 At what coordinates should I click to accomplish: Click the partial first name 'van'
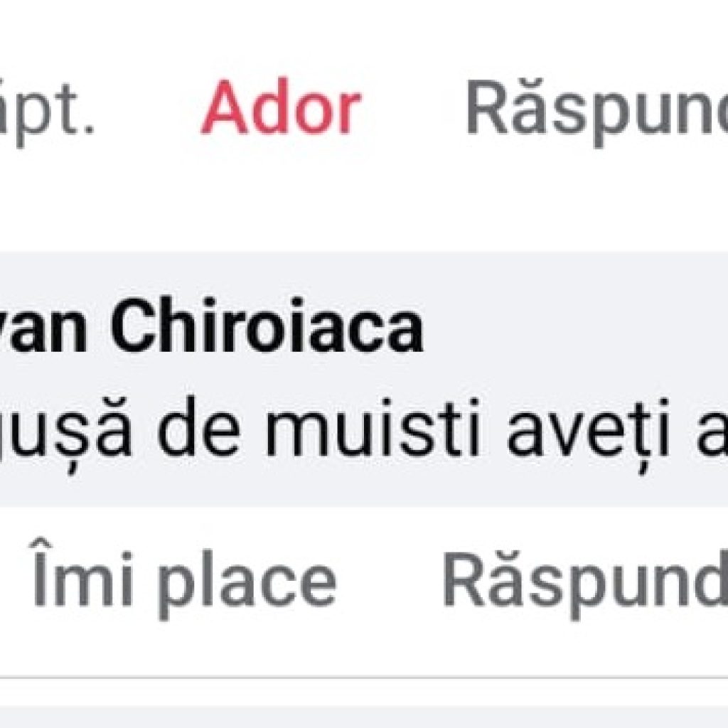click(43, 330)
